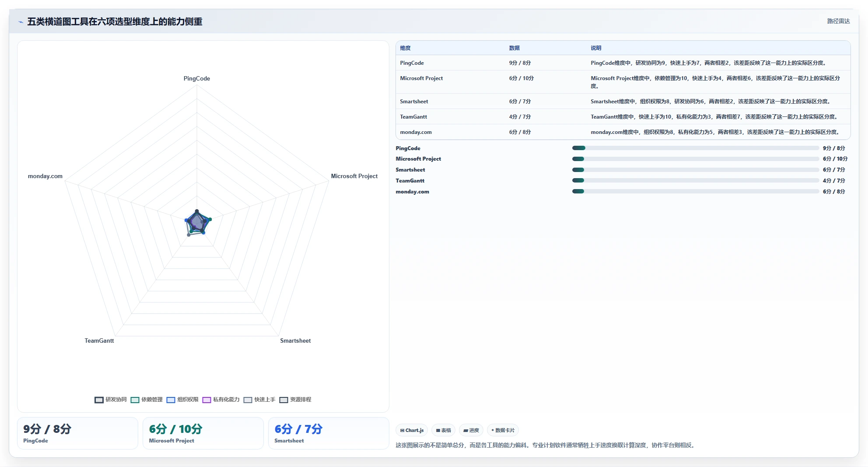Click the PingCode progress bar
Viewport: 868px width, 467px height.
point(696,148)
